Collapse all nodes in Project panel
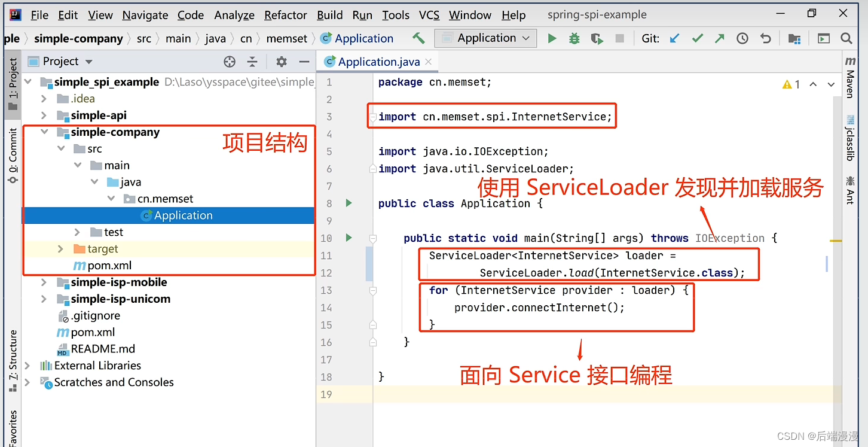Screen dimensions: 868x447 click(252, 61)
